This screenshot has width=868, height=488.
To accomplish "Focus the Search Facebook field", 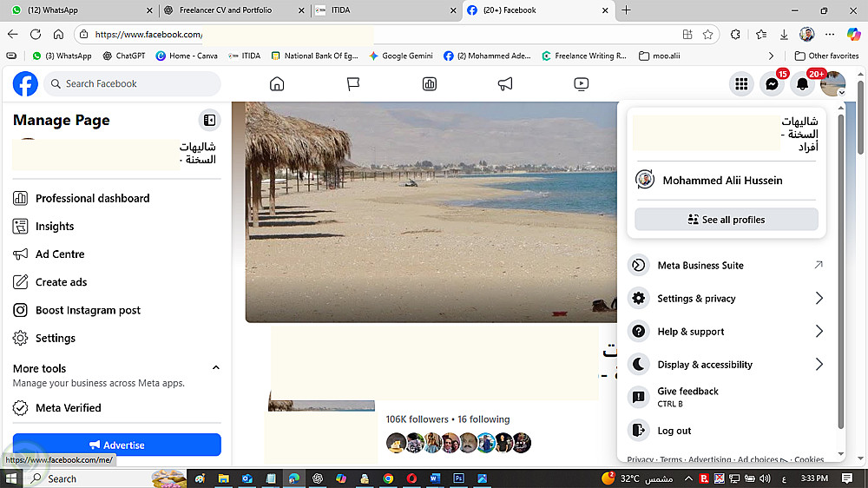I will (132, 83).
